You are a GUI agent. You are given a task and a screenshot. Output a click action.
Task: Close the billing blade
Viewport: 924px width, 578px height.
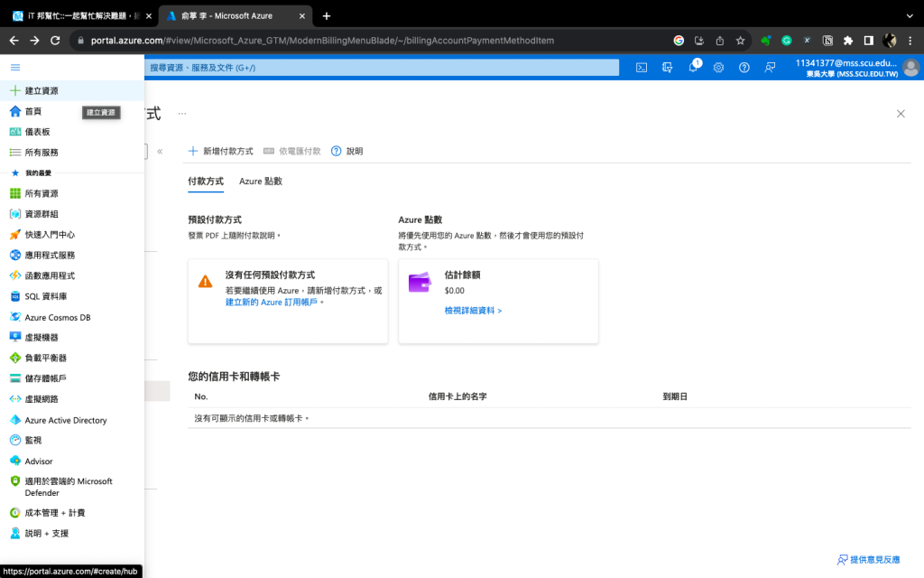(x=901, y=114)
